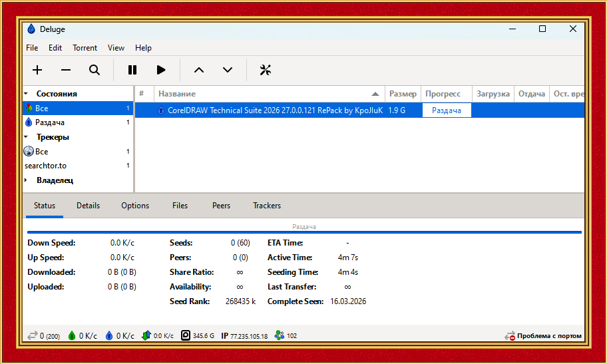The image size is (607, 364).
Task: Move torrent up in queue
Action: coord(199,70)
